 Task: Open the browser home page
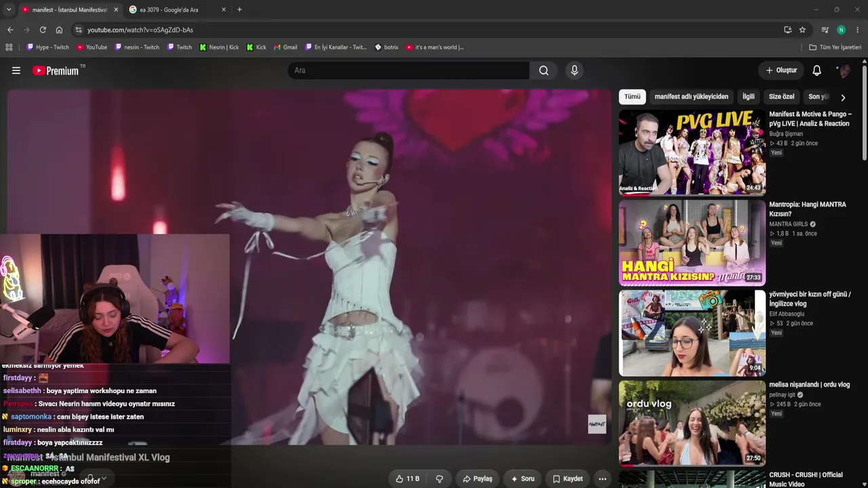click(59, 30)
